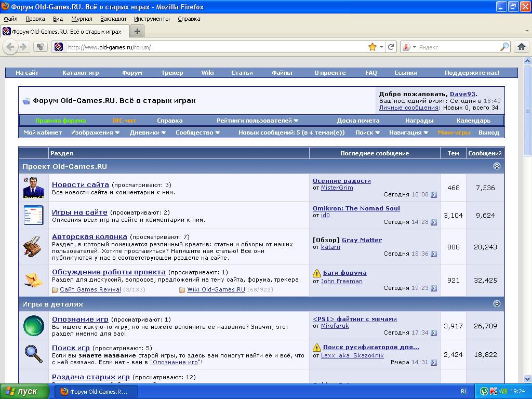Click the uTorrent tray icon
The height and width of the screenshot is (399, 532).
click(x=484, y=391)
